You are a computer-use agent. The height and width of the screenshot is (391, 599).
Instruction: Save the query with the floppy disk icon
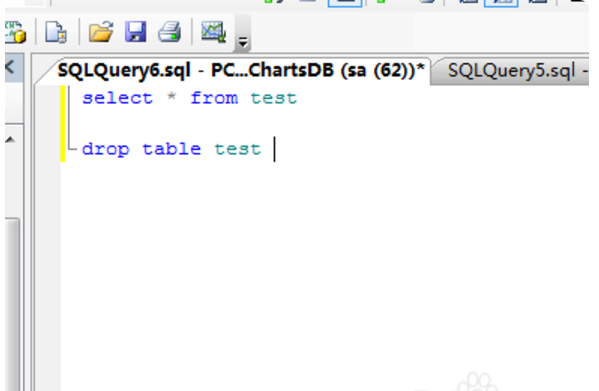click(136, 32)
